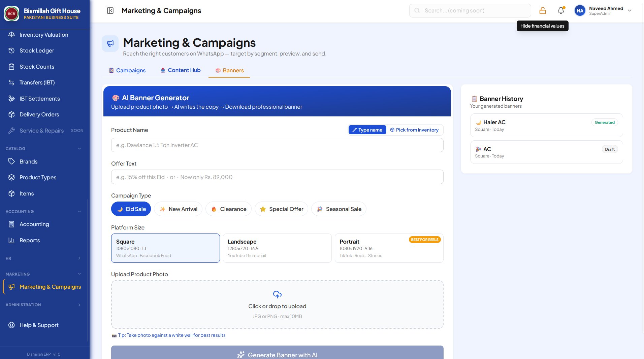This screenshot has width=644, height=359.
Task: Open Naveed Ahmed user menu chevron
Action: click(x=630, y=11)
